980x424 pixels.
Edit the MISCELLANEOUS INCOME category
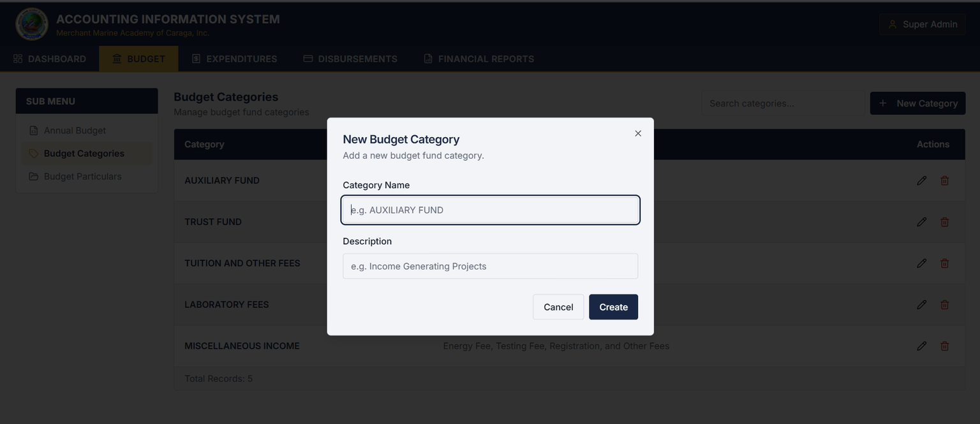point(921,346)
